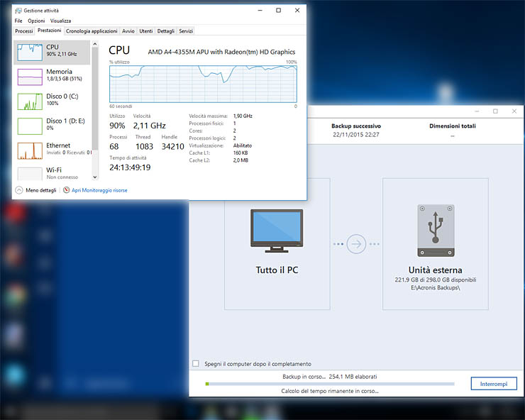Screen dimensions: 525x420
Task: Maximize the Acronis backup window
Action: (495, 111)
